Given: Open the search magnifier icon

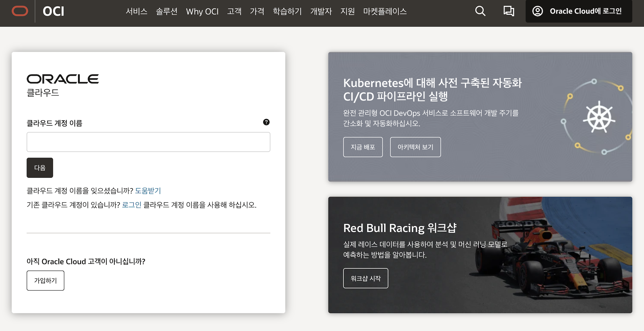Looking at the screenshot, I should tap(480, 11).
